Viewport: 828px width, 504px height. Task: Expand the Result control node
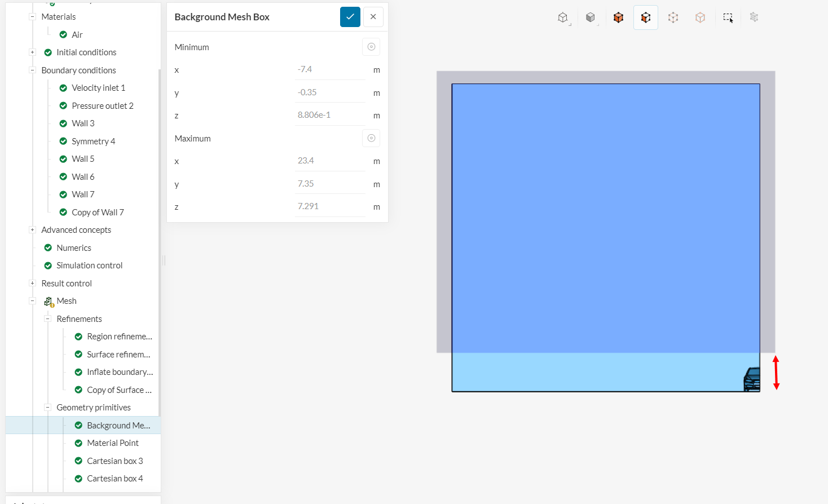[x=32, y=284]
